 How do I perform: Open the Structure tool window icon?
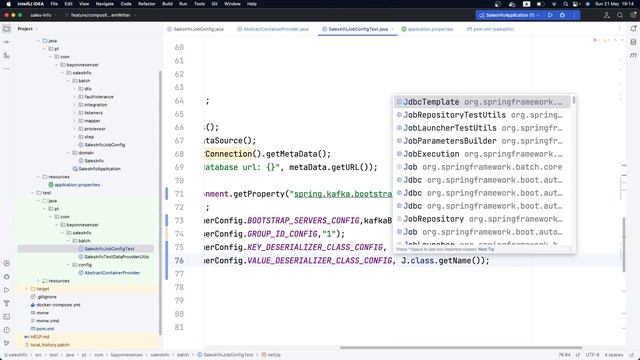(7, 55)
